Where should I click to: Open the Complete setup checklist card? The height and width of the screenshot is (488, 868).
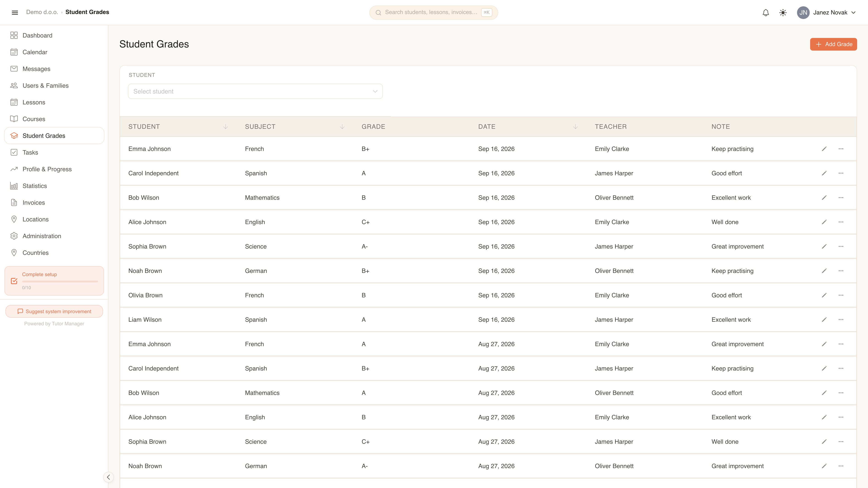point(54,281)
